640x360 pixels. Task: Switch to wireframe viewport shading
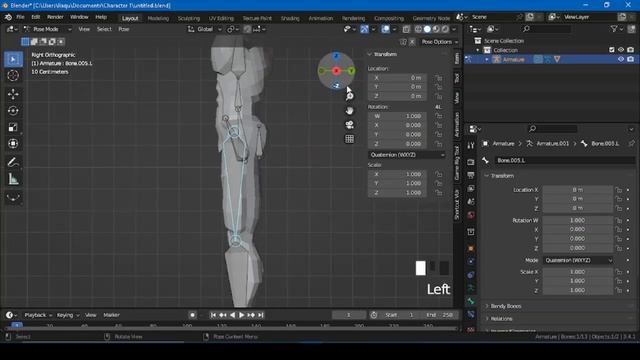pos(418,29)
